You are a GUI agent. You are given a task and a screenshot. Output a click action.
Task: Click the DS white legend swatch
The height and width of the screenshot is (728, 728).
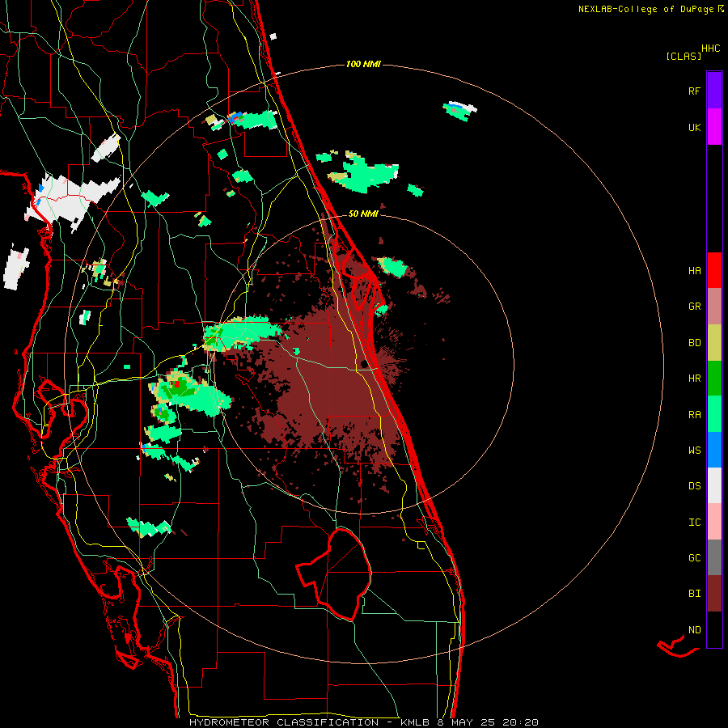click(714, 485)
